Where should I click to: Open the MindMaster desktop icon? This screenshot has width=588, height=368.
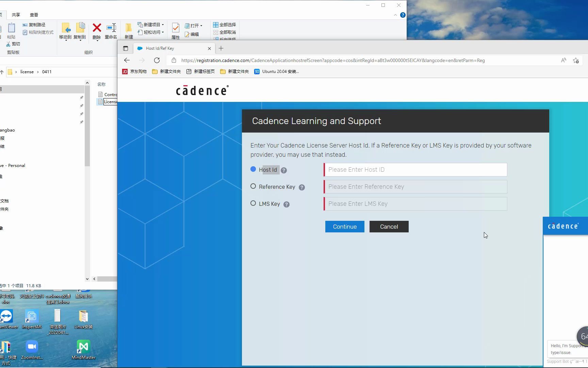[83, 350]
